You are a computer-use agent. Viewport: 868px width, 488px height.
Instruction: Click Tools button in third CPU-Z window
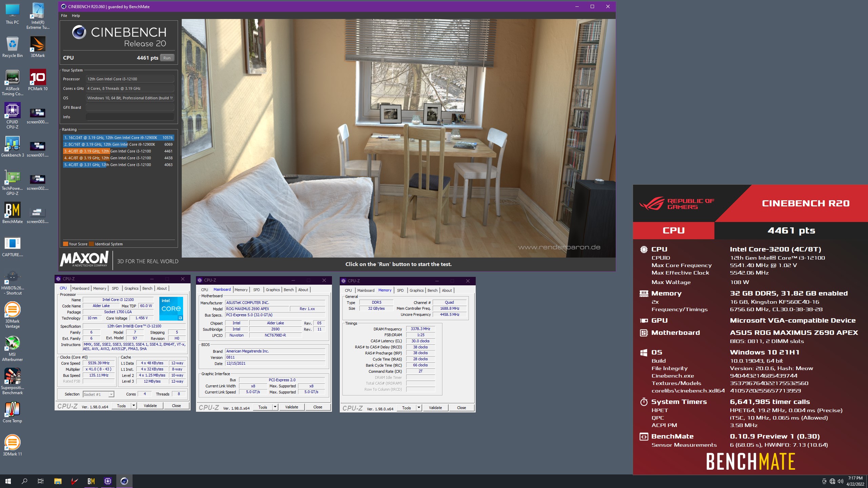click(407, 408)
